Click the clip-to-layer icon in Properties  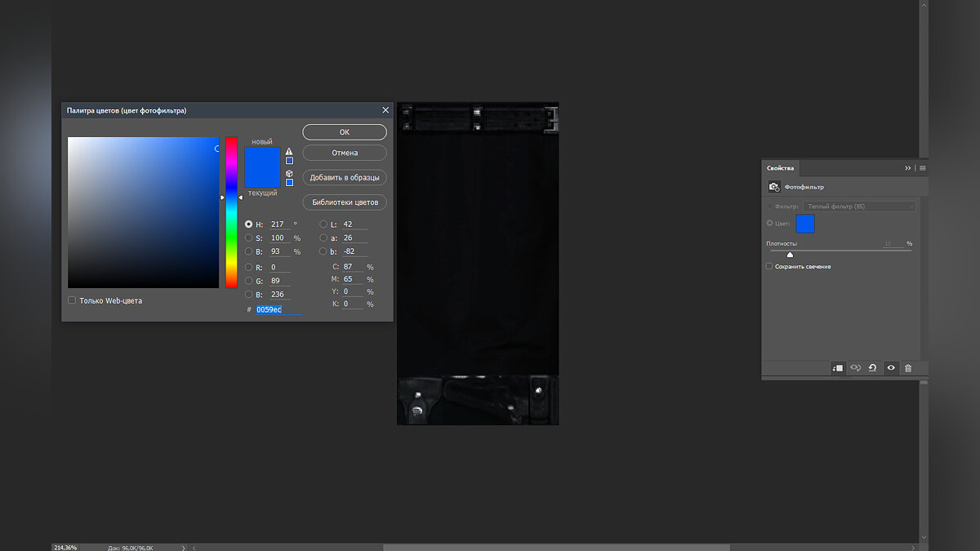click(837, 368)
